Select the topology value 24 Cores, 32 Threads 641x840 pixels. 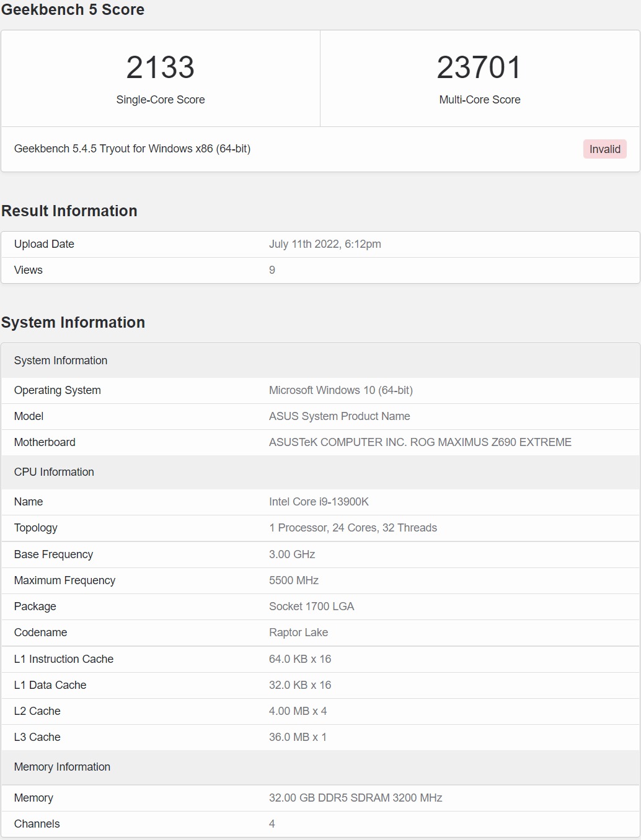(x=353, y=528)
